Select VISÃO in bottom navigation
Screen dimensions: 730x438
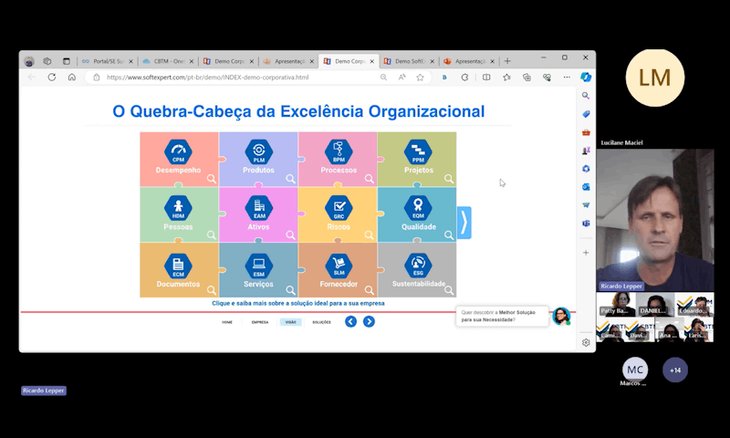coord(291,322)
